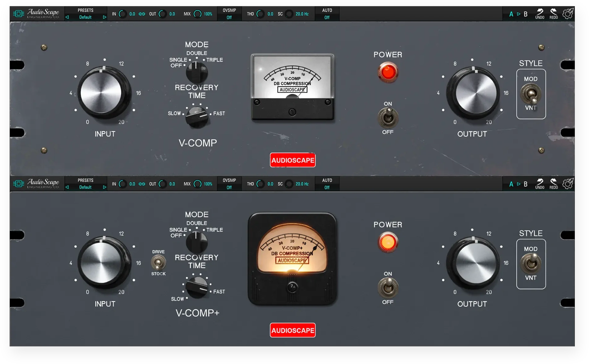Image resolution: width=589 pixels, height=364 pixels.
Task: Open the OVSMP oversampling menu in V-COMP+
Action: coord(229,184)
